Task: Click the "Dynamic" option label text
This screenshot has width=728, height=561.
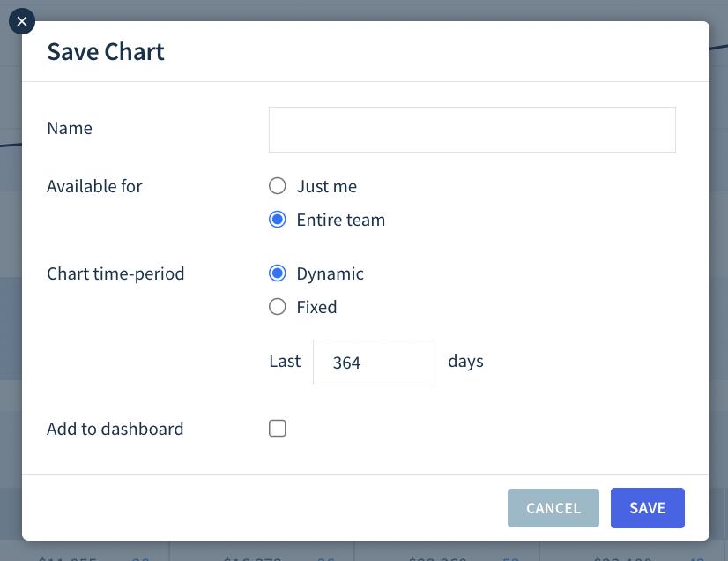Action: point(331,273)
